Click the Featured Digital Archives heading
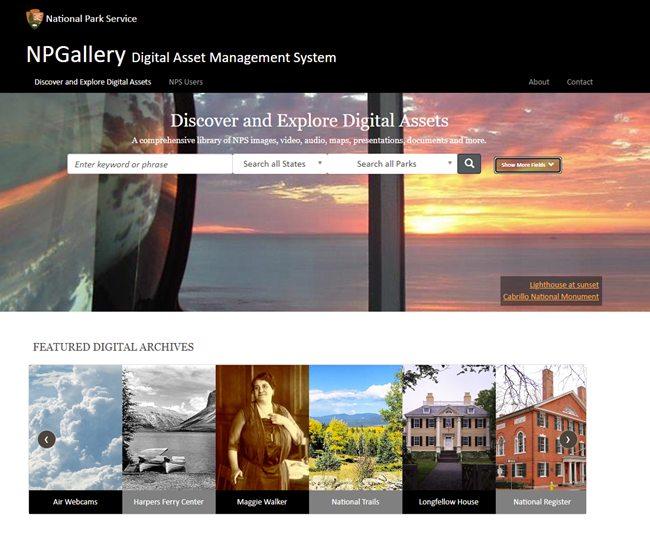650x537 pixels. pyautogui.click(x=113, y=347)
